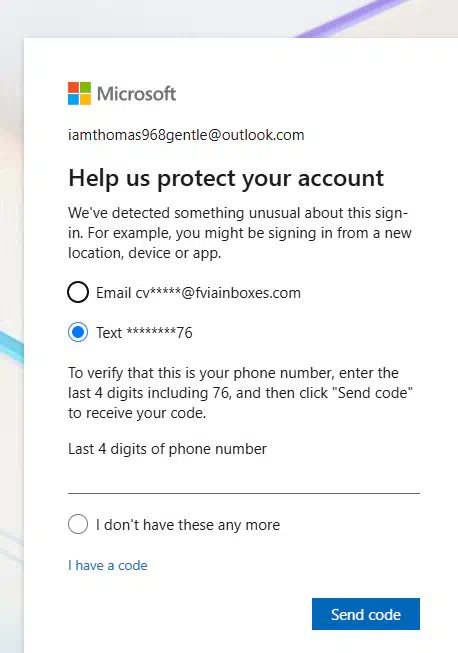Click the red square of the Microsoft logo

(x=73, y=87)
